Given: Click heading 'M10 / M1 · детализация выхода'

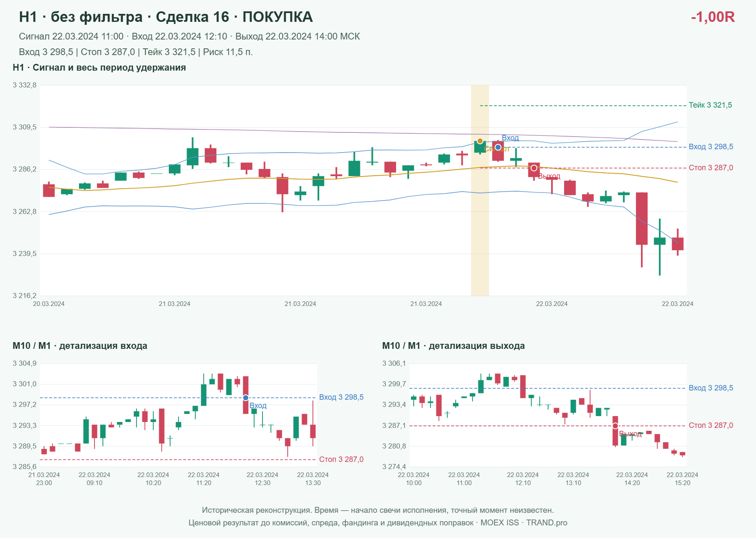Looking at the screenshot, I should point(454,346).
